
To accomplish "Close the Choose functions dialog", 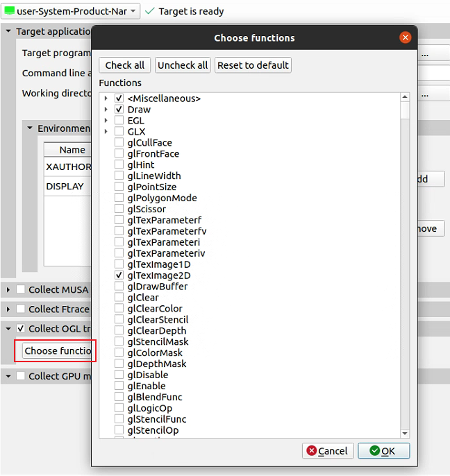I will click(x=405, y=37).
